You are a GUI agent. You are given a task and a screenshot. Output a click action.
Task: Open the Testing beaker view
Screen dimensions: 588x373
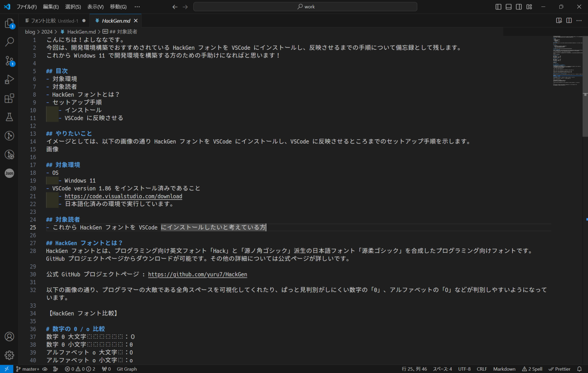(x=9, y=117)
